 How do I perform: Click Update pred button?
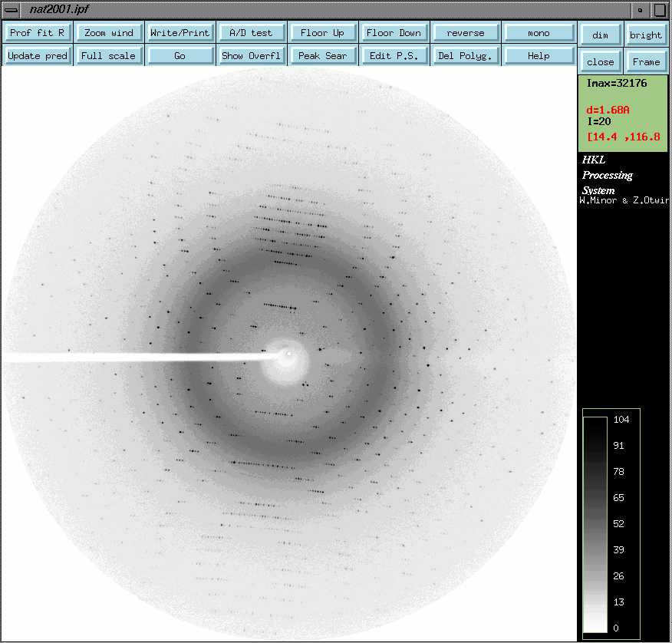pos(37,56)
